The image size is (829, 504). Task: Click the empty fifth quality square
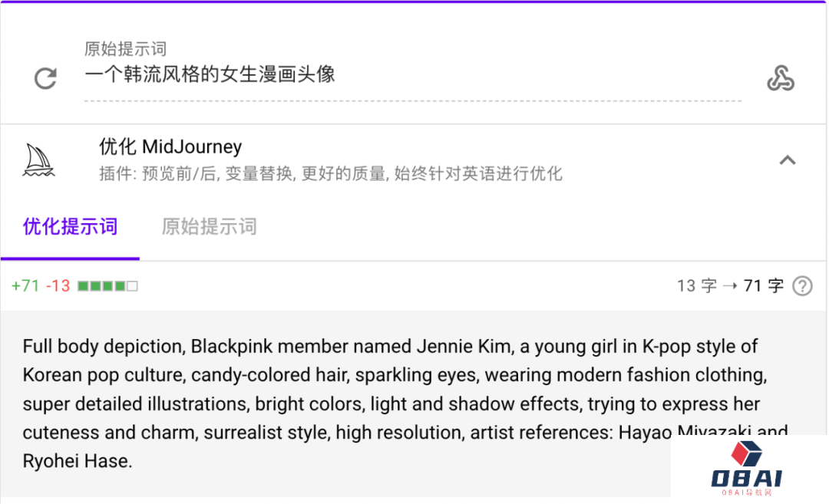tap(133, 286)
